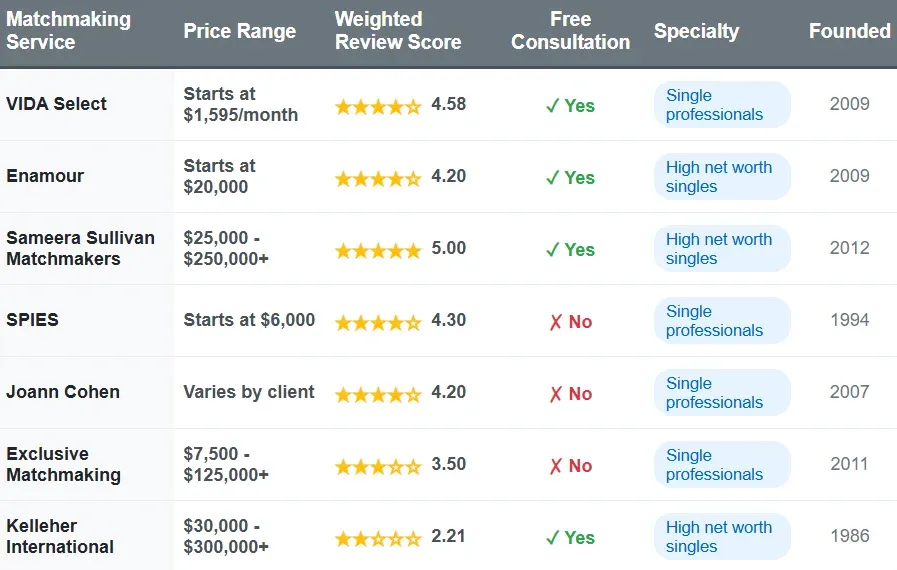Click Kelleher's High net worth singles tag
Screen dimensions: 897x570
[x=718, y=537]
